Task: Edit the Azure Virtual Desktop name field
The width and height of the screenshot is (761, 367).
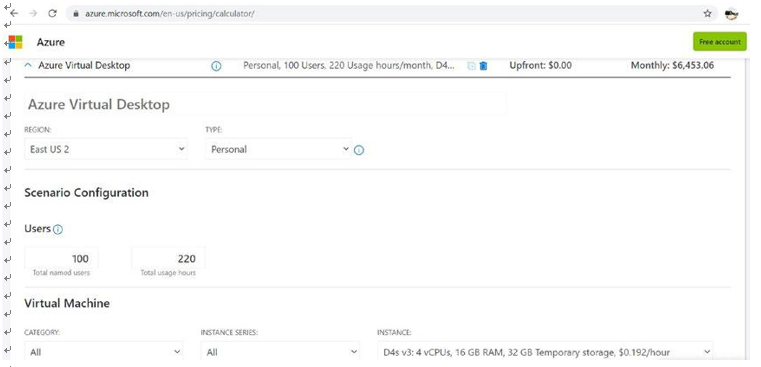Action: pyautogui.click(x=265, y=104)
